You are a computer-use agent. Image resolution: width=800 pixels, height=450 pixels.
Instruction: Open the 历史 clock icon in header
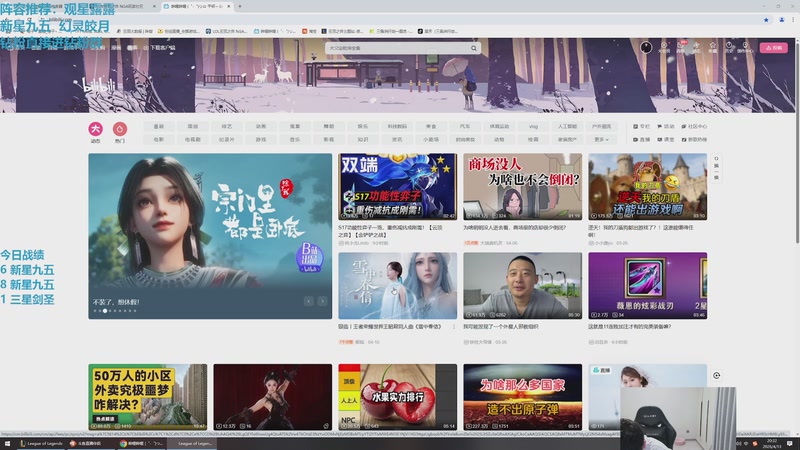click(x=729, y=47)
